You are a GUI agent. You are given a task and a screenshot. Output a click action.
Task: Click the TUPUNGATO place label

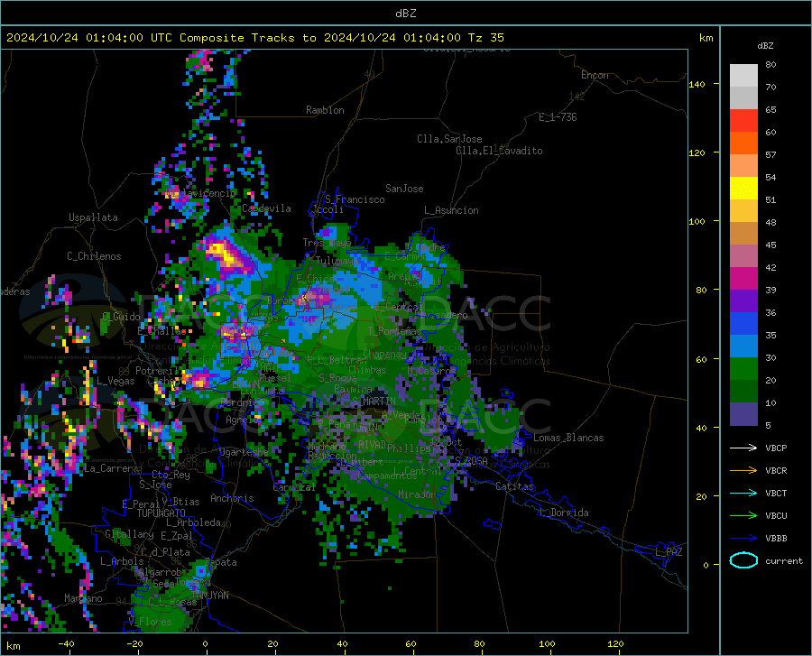pos(161,513)
